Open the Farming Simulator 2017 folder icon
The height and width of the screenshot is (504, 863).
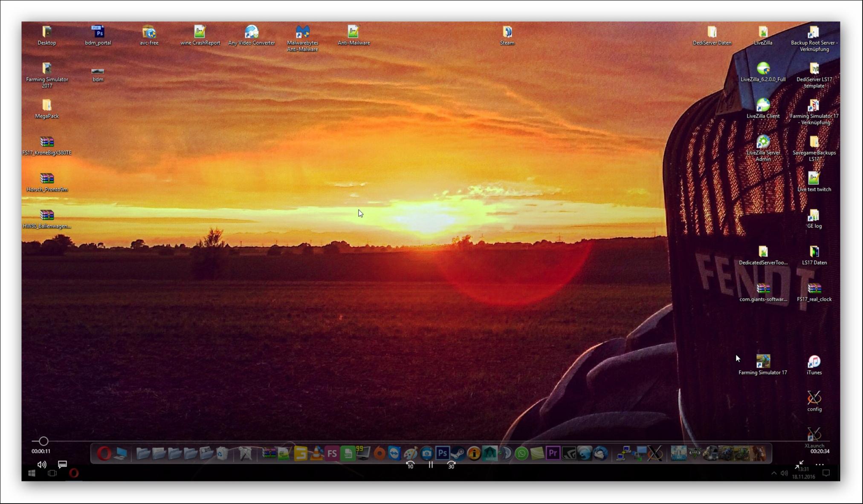pyautogui.click(x=47, y=75)
